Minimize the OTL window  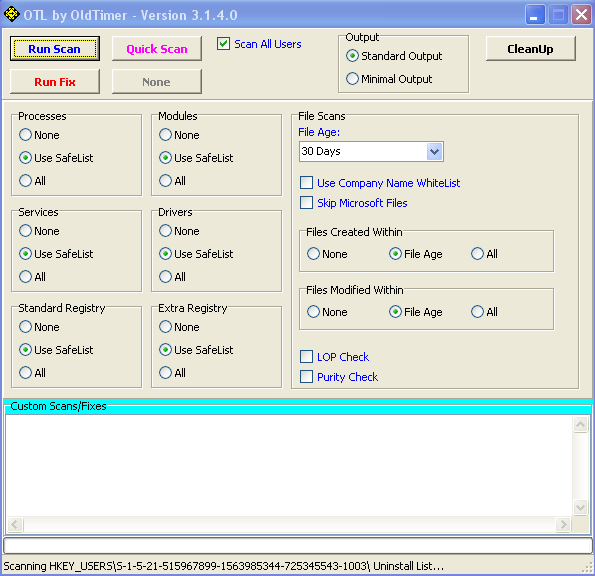click(x=535, y=15)
